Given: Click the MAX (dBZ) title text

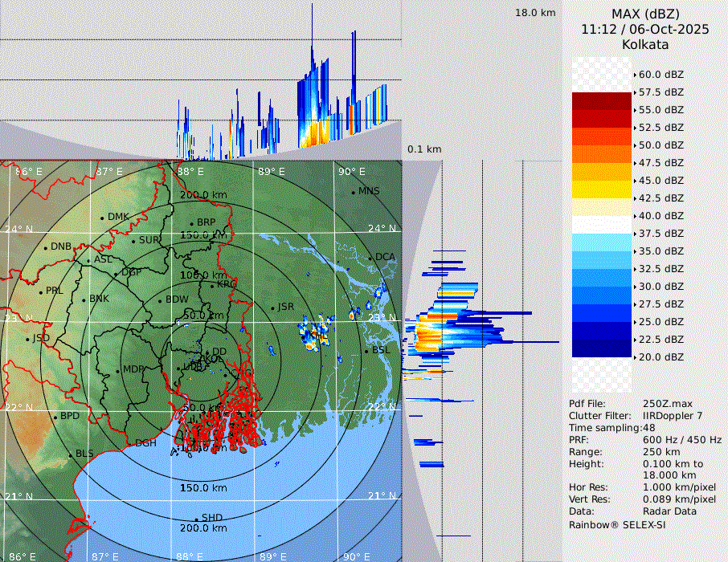Looking at the screenshot, I should [645, 14].
